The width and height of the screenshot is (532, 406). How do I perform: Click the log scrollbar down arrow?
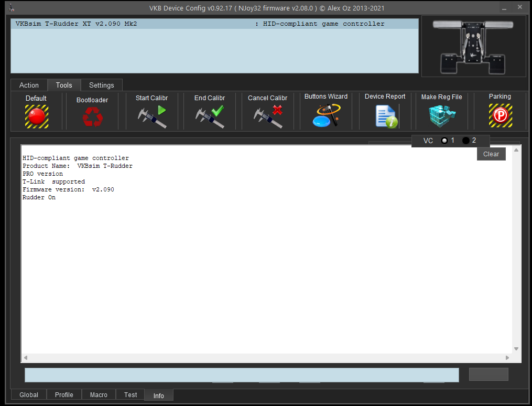point(516,349)
